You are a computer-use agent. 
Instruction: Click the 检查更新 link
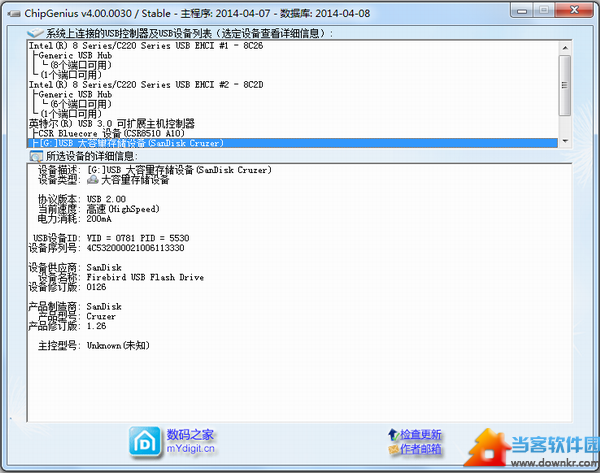click(421, 435)
